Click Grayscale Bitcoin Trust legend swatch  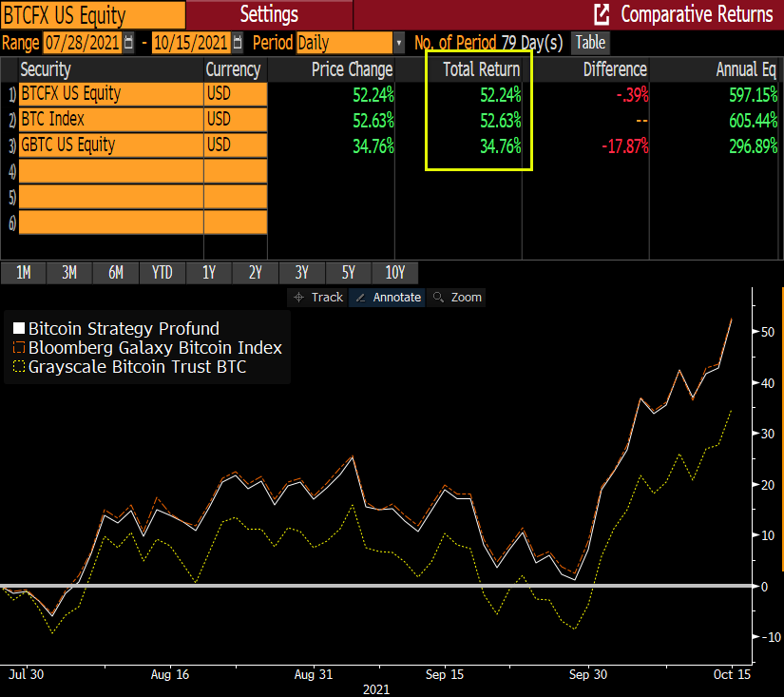19,366
